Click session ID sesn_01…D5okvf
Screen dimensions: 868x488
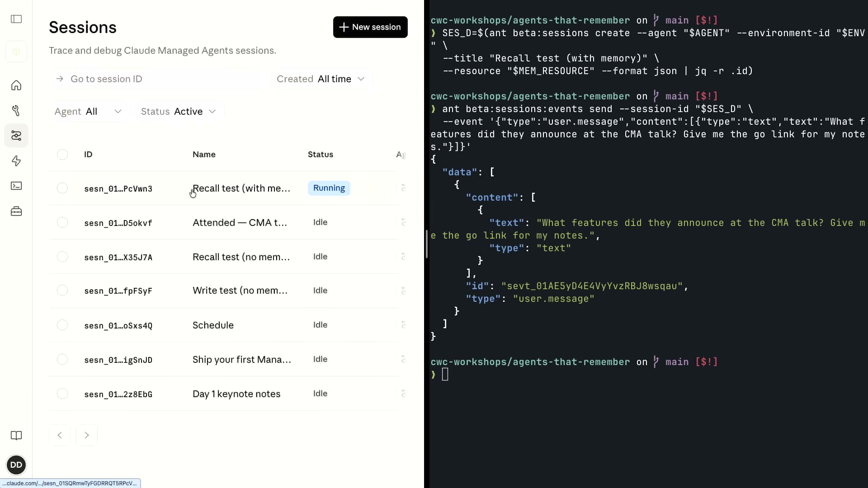coord(118,223)
